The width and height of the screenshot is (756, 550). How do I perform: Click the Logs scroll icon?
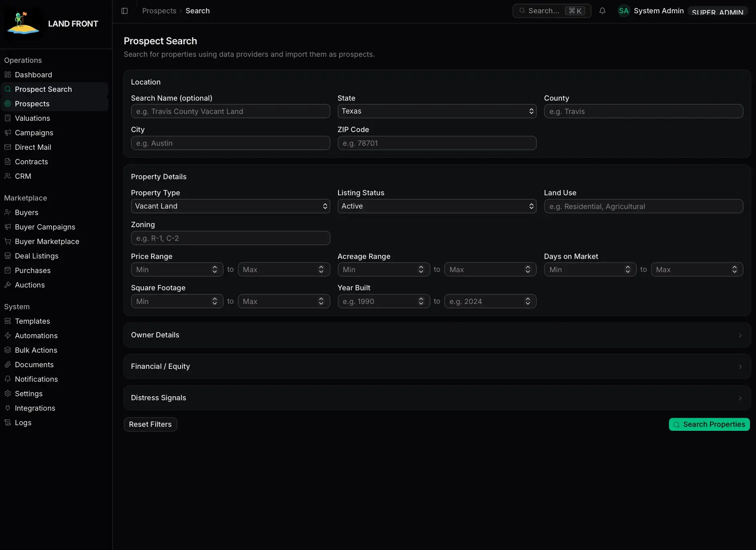pyautogui.click(x=8, y=423)
